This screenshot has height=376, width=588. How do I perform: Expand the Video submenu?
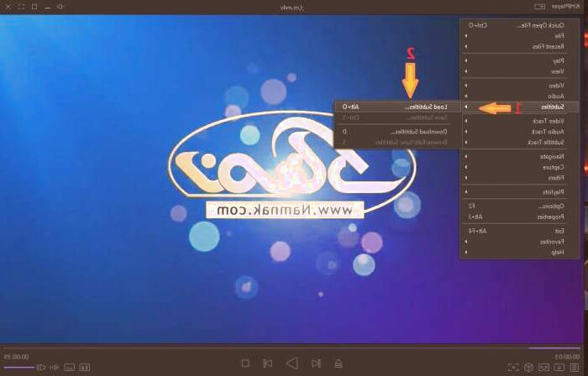(x=519, y=86)
